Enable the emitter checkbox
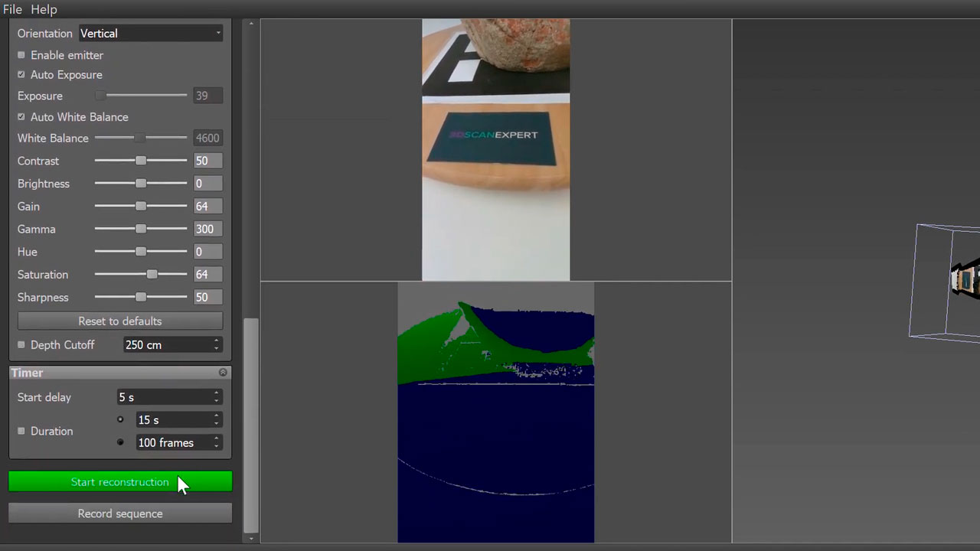The width and height of the screenshot is (980, 551). coord(21,55)
